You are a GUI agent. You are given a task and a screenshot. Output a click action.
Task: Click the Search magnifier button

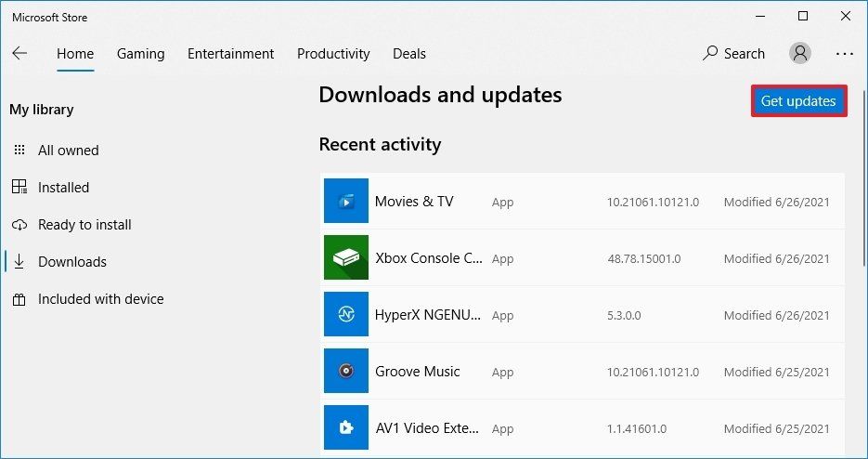tap(733, 53)
